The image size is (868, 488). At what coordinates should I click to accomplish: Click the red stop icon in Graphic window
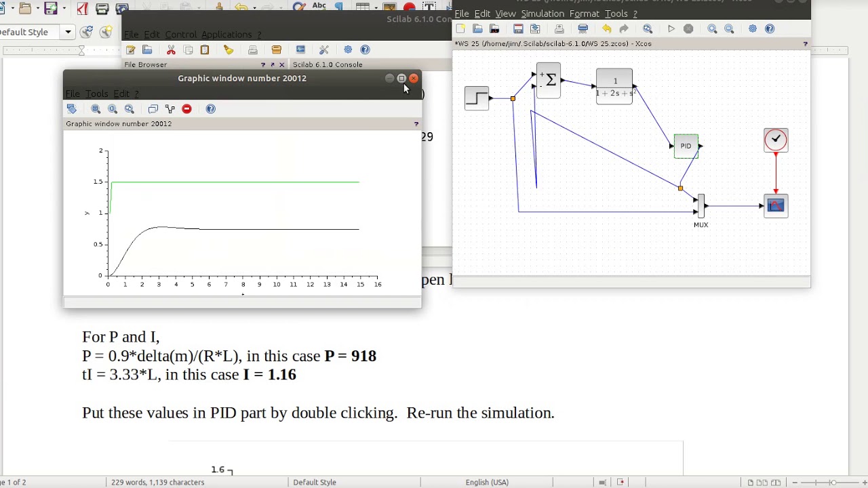click(x=186, y=109)
